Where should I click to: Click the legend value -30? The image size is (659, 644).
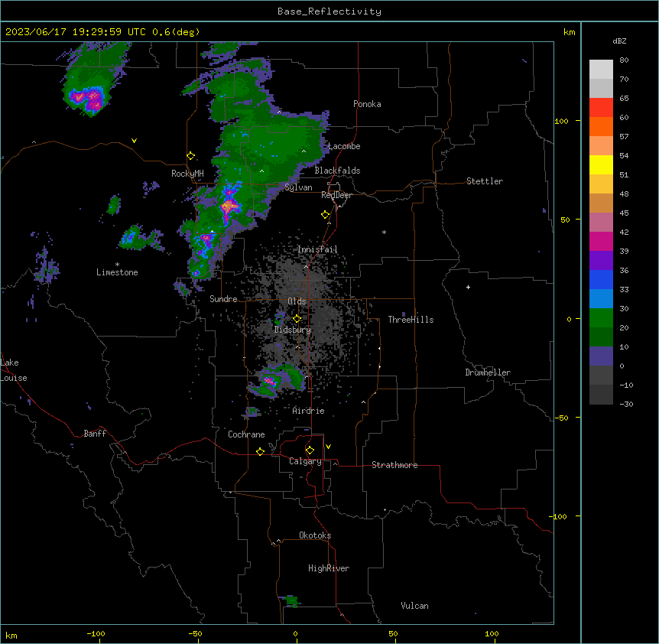pos(626,405)
